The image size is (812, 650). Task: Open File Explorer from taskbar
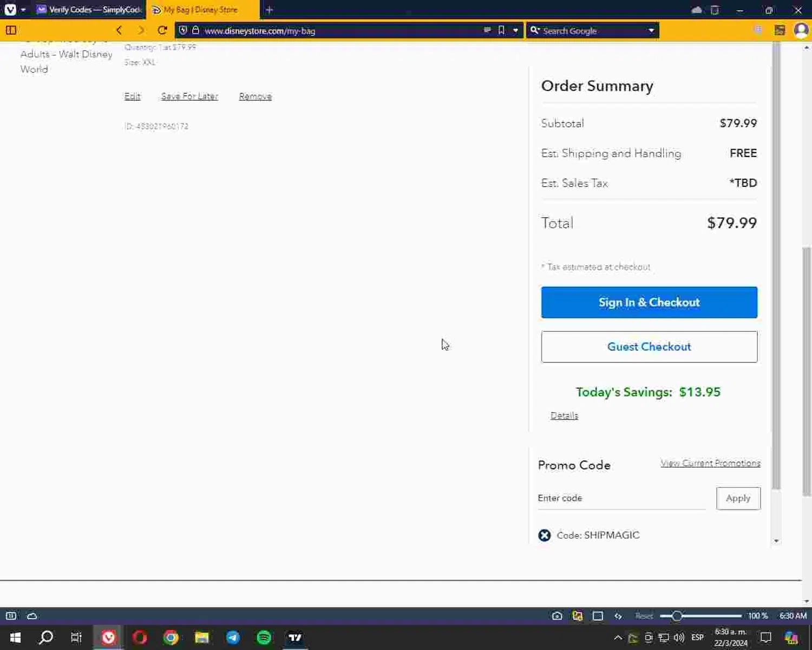[x=202, y=638]
